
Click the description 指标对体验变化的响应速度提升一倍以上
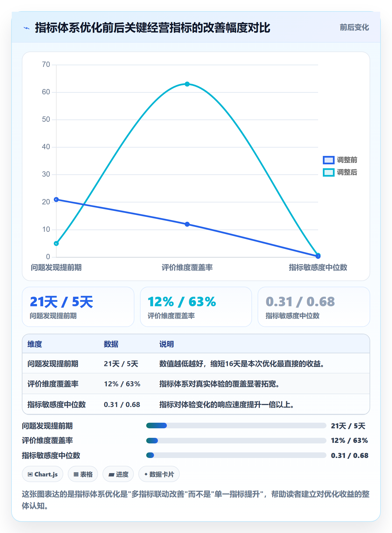click(227, 405)
